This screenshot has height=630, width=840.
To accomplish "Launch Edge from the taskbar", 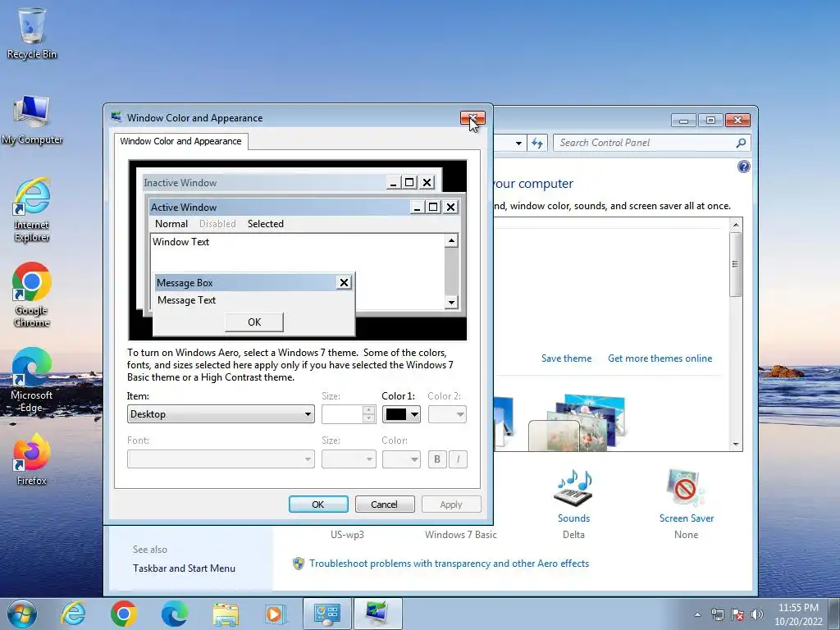I will [175, 614].
